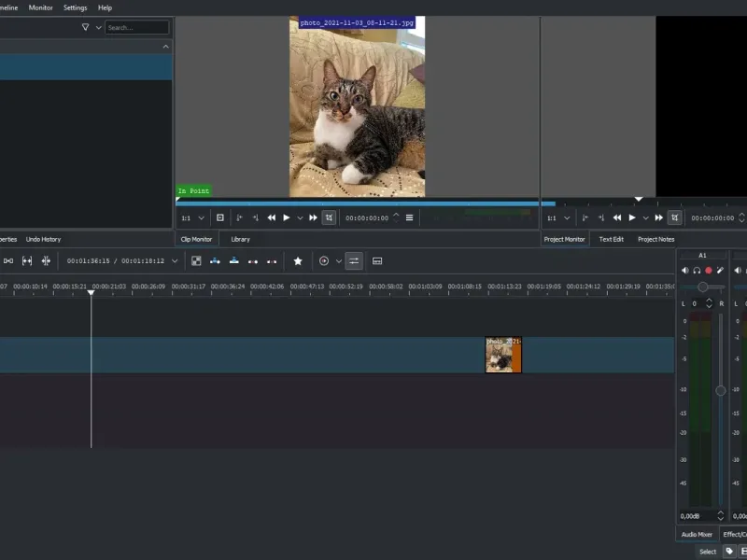Open the Monitor menu
The width and height of the screenshot is (747, 560).
pos(39,7)
